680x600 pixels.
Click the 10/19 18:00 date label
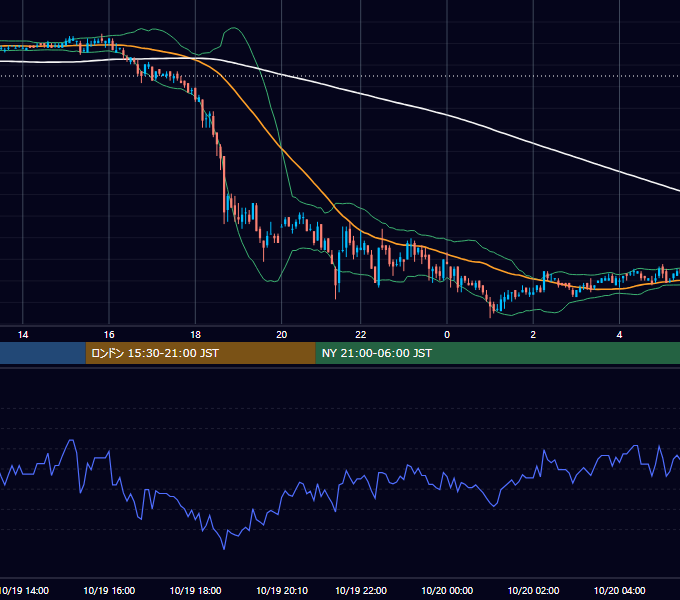pyautogui.click(x=196, y=590)
